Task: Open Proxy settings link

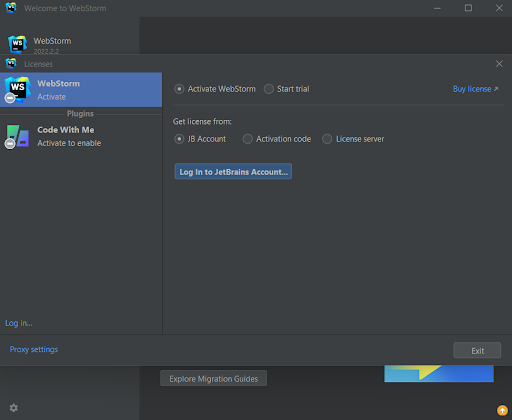Action: pos(34,349)
